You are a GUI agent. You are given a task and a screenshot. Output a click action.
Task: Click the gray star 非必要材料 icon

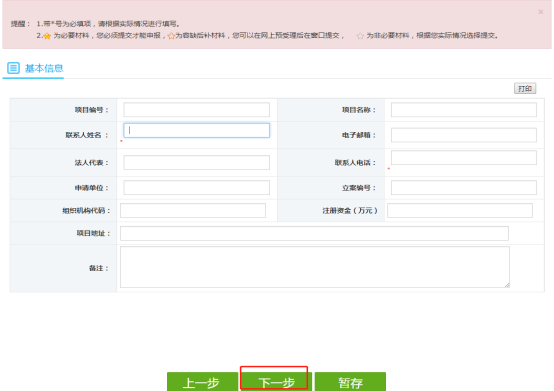point(360,36)
